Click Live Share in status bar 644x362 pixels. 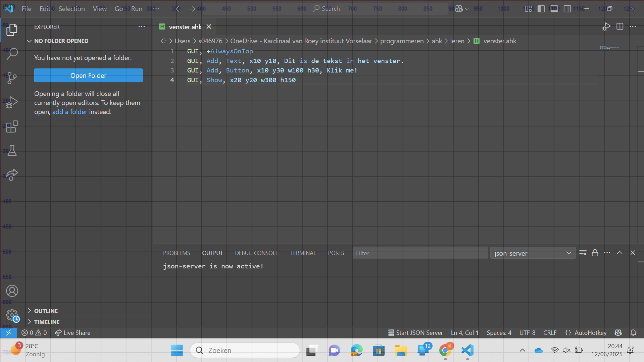[73, 332]
